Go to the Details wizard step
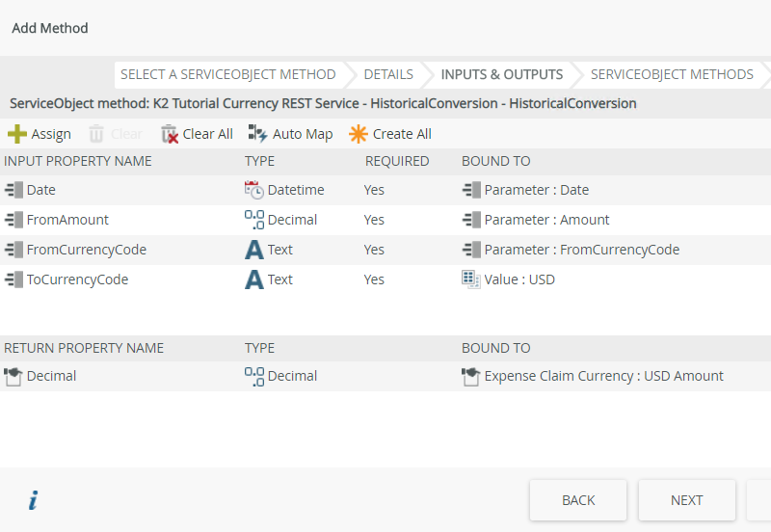Image resolution: width=771 pixels, height=532 pixels. (388, 74)
